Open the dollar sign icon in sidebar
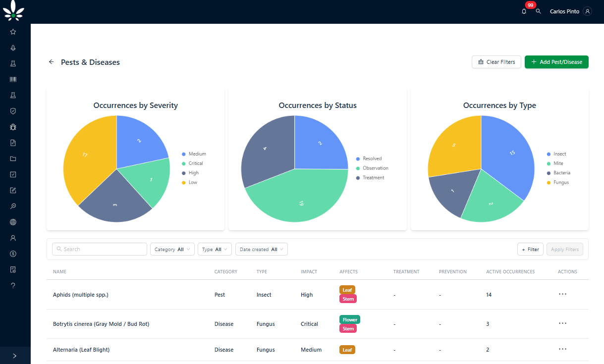The height and width of the screenshot is (364, 604). tap(13, 254)
